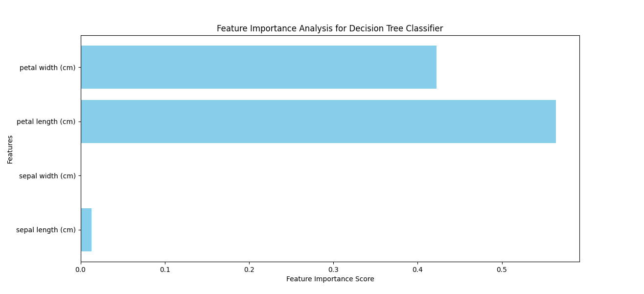Screen dimensions: 644x294
Task: Click the petal width (cm) bar
Action: [x=258, y=67]
